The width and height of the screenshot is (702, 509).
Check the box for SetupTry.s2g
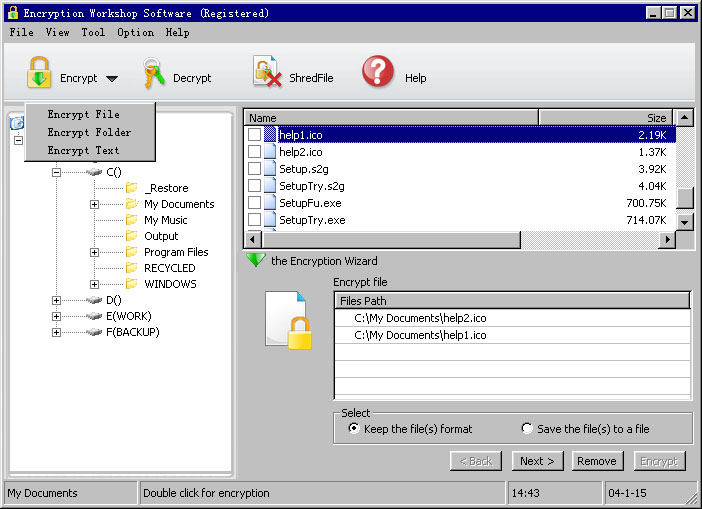click(x=254, y=186)
